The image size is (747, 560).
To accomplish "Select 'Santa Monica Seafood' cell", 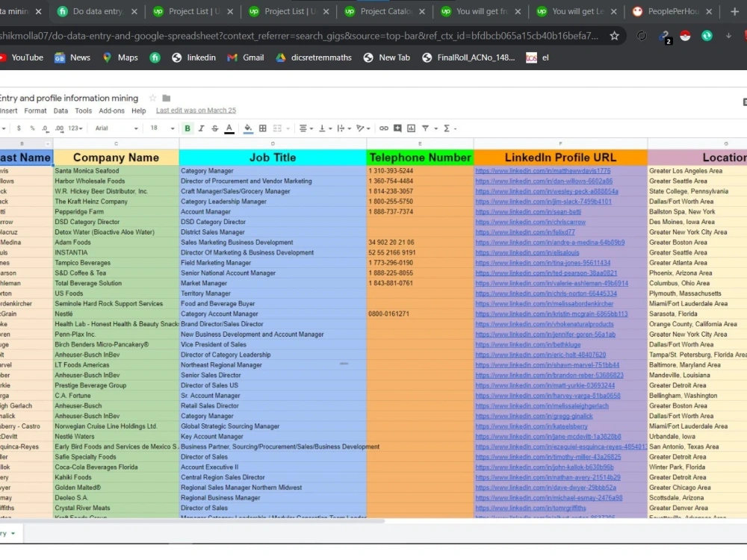I will click(117, 171).
